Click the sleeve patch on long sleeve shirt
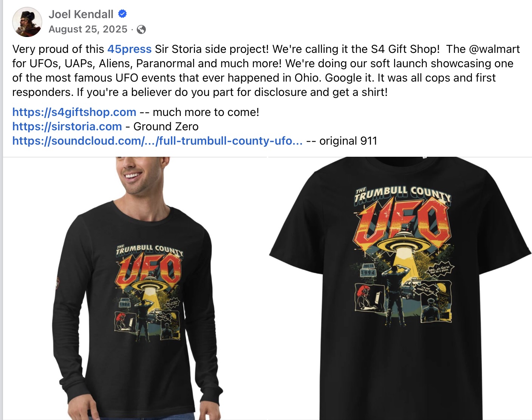 57,283
